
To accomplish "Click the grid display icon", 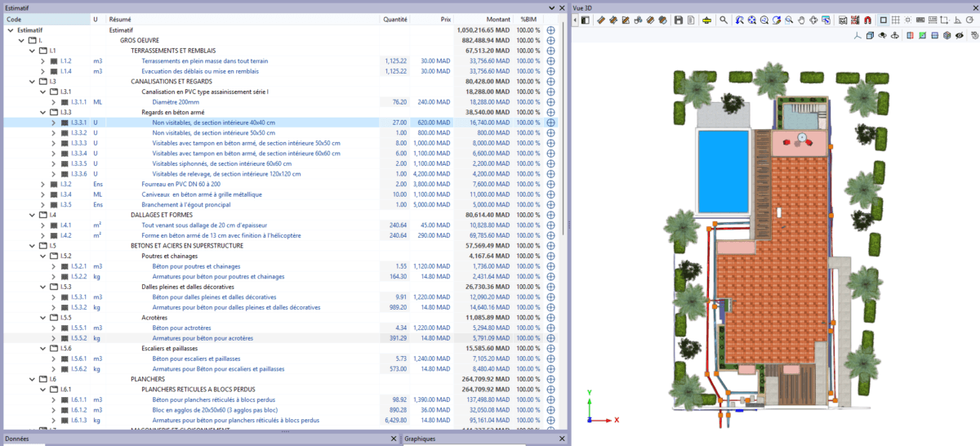I will coord(895,20).
